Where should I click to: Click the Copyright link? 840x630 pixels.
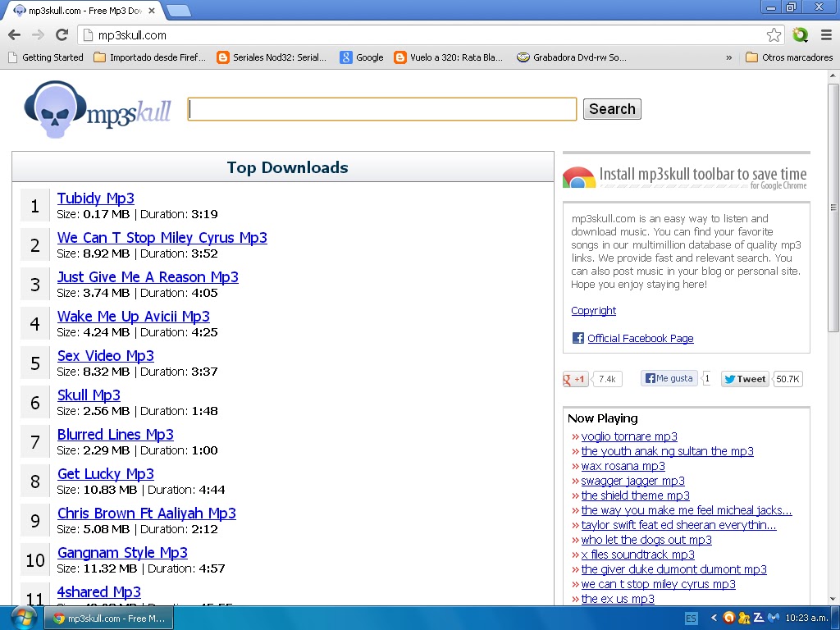tap(594, 311)
